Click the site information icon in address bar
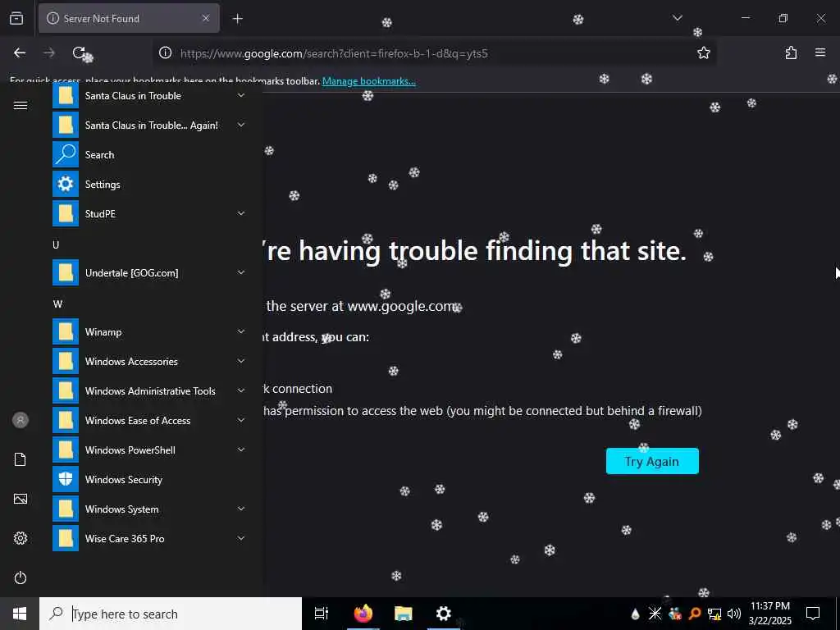 [x=166, y=52]
